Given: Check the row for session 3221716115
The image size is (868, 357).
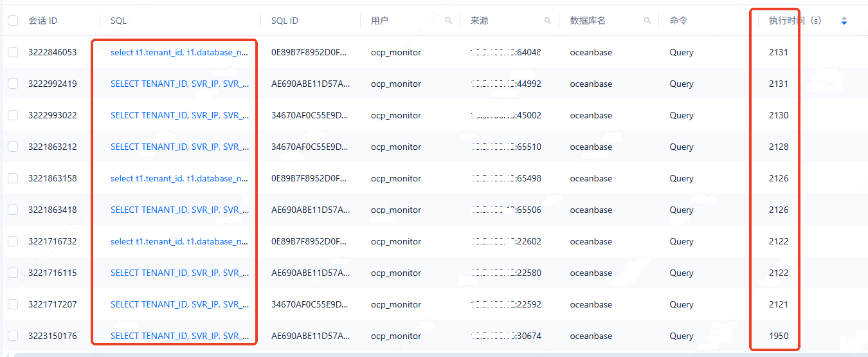Looking at the screenshot, I should tap(13, 273).
